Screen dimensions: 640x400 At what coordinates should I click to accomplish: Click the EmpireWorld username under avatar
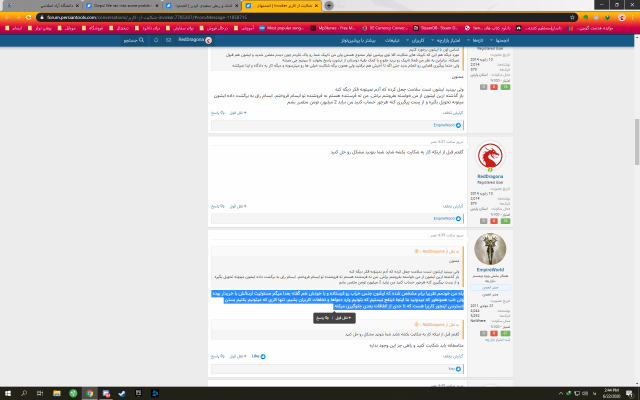point(491,268)
